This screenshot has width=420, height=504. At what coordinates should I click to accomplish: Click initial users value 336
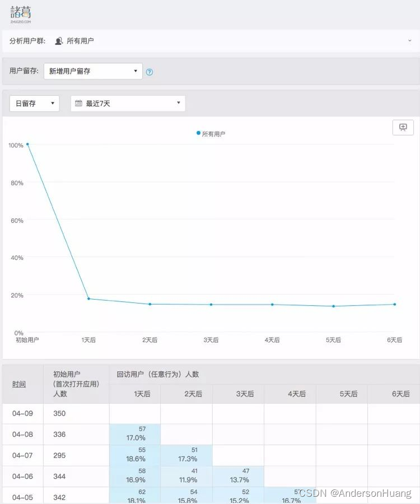click(x=59, y=434)
